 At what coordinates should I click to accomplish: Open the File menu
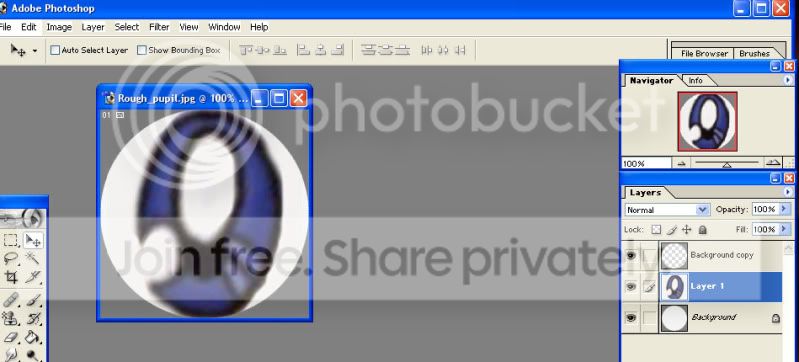pyautogui.click(x=5, y=27)
